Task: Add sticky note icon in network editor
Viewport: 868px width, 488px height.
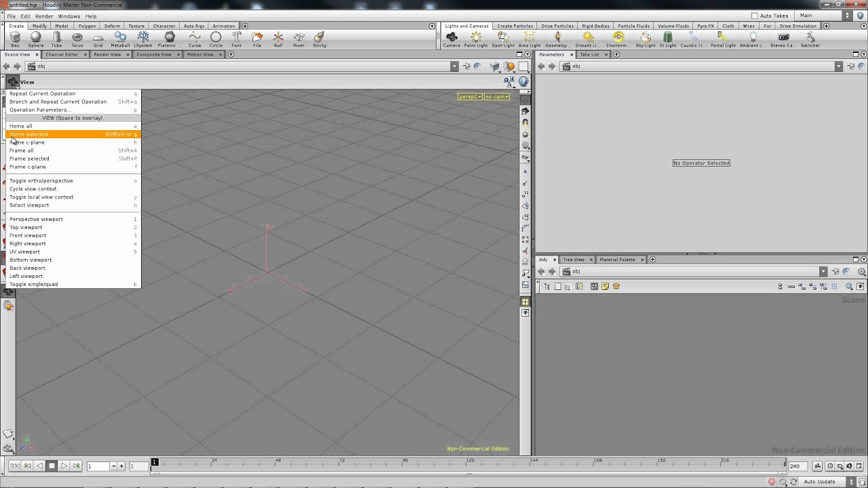Action: click(x=605, y=287)
